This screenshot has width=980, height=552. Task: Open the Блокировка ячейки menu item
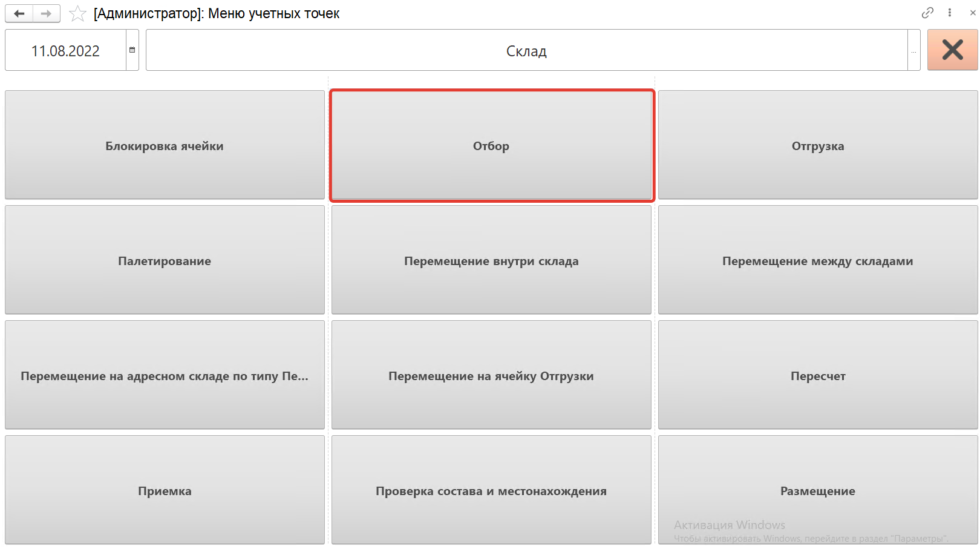165,145
